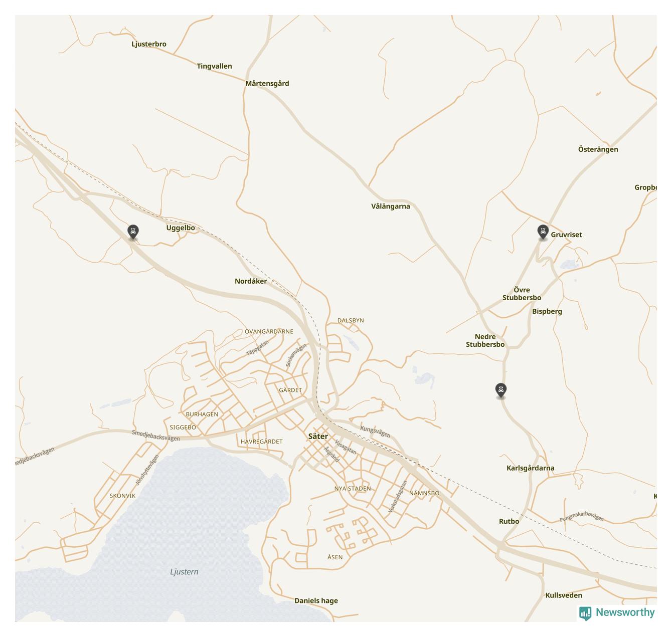Click the Daniels hage label
Screen dimensions: 672x637
[316, 601]
